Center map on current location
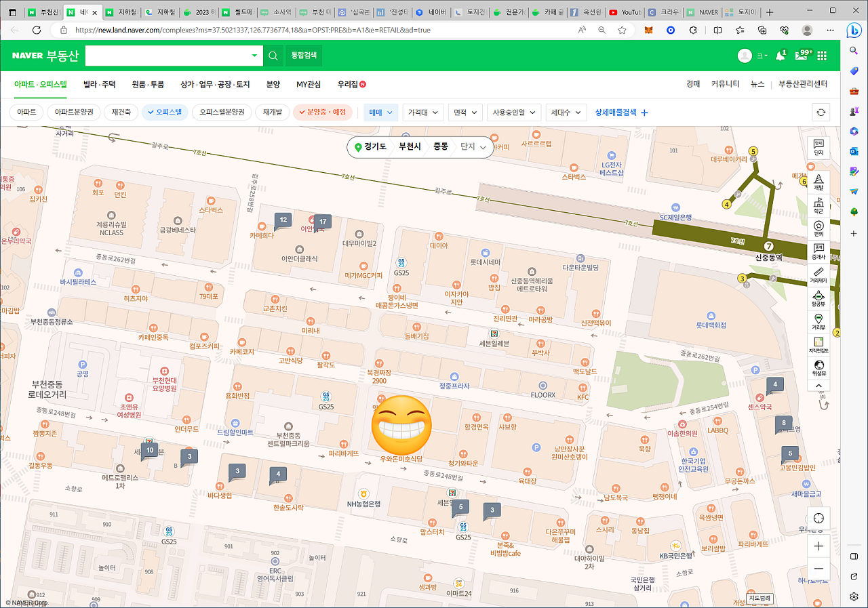This screenshot has height=608, width=868. [x=818, y=518]
